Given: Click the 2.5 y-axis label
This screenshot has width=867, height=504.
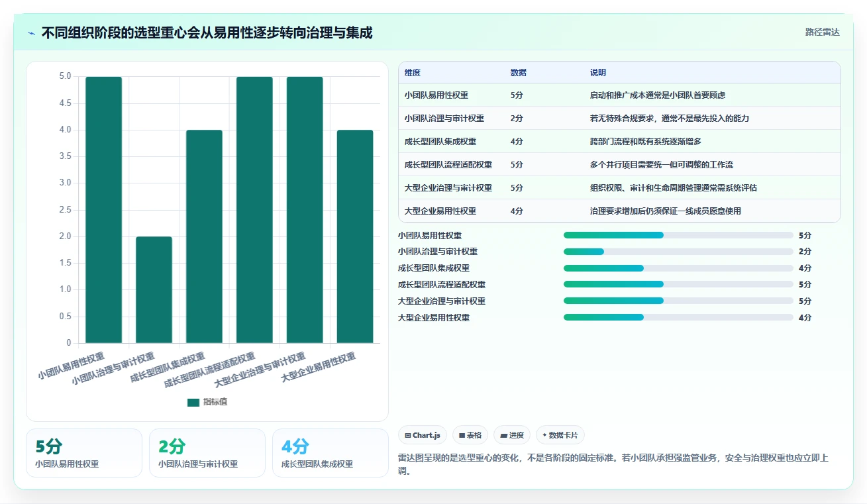Looking at the screenshot, I should (x=65, y=209).
